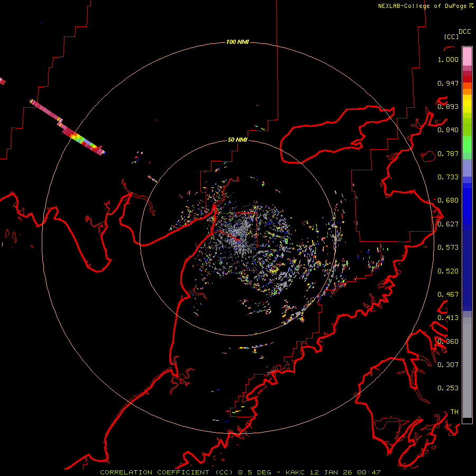Click the 1.000 value on the color scale
Image resolution: width=476 pixels, height=476 pixels.
coord(448,59)
